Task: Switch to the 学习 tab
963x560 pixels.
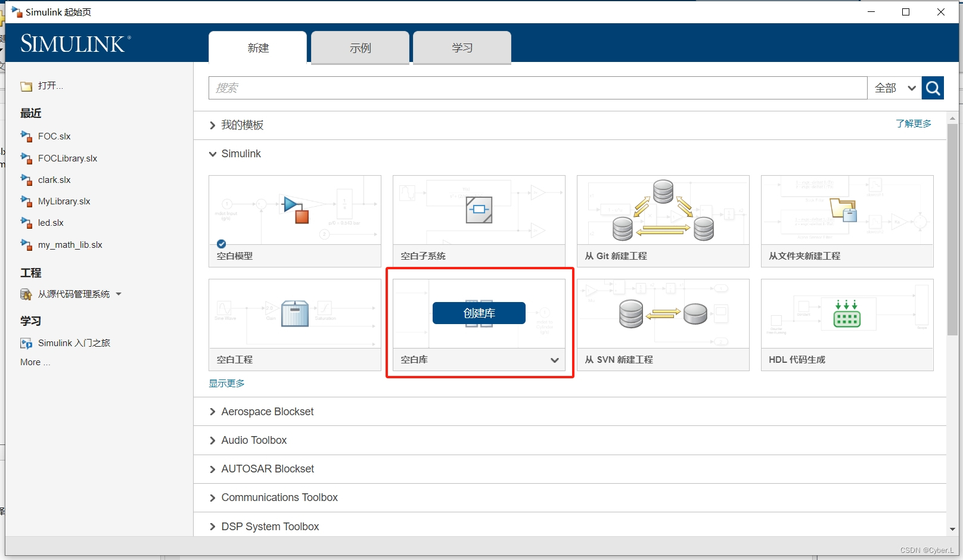Action: 462,48
